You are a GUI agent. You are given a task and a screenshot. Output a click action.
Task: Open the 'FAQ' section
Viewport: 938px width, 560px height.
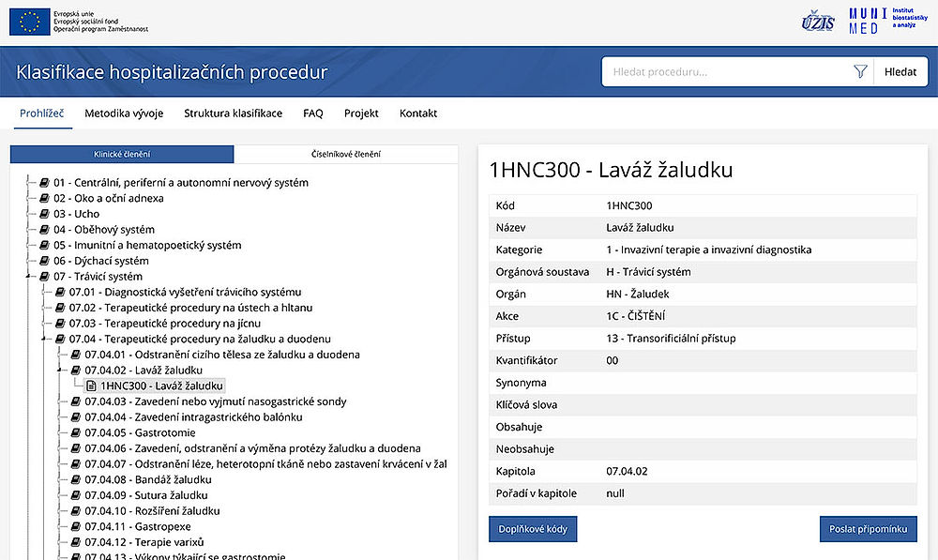pyautogui.click(x=312, y=113)
